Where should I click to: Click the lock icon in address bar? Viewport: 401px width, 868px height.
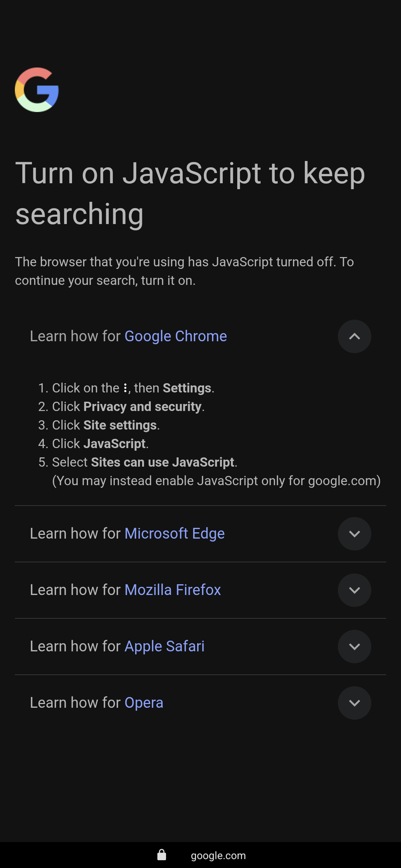162,855
